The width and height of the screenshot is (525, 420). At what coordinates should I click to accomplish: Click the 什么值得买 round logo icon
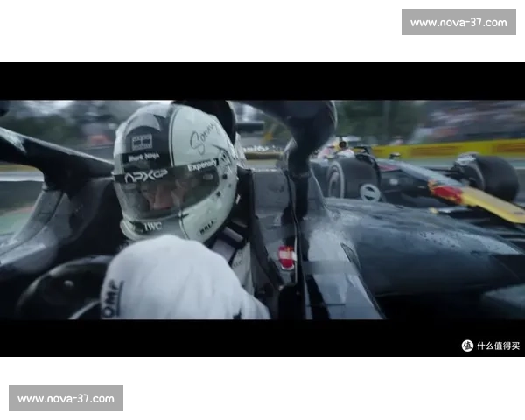467,346
